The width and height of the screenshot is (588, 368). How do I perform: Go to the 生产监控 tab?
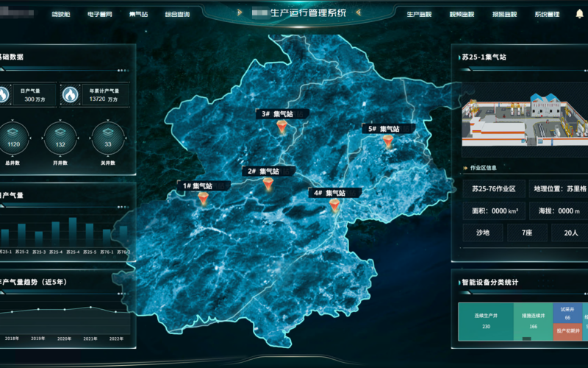click(419, 14)
